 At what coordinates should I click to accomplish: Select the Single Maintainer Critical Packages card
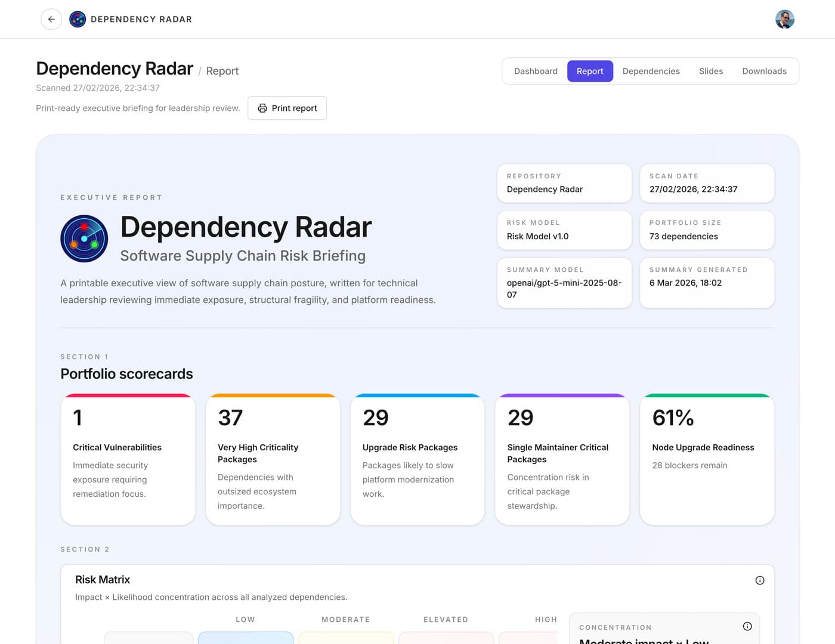[562, 459]
